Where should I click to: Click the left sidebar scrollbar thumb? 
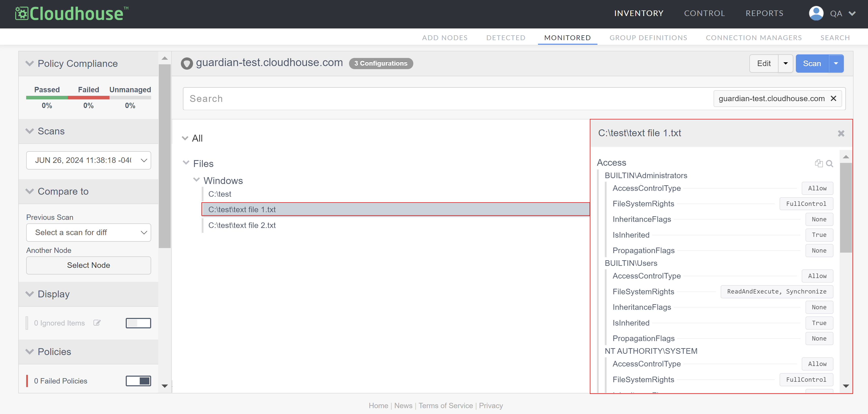click(164, 156)
